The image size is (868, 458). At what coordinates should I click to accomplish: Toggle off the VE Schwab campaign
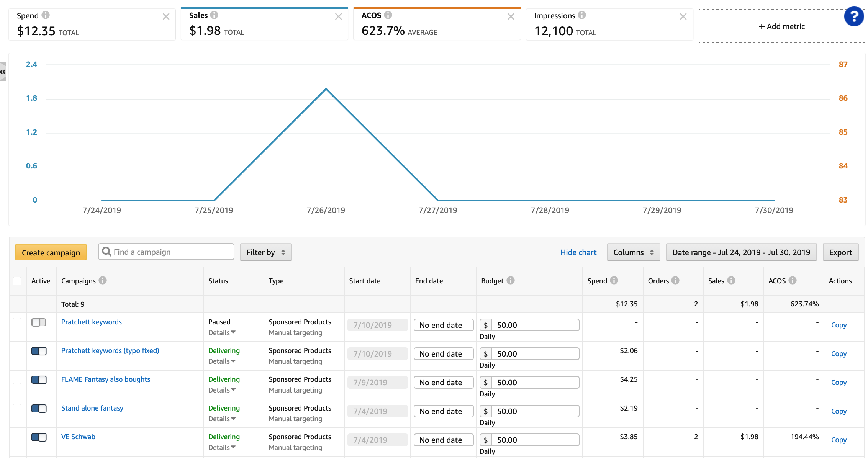point(39,437)
